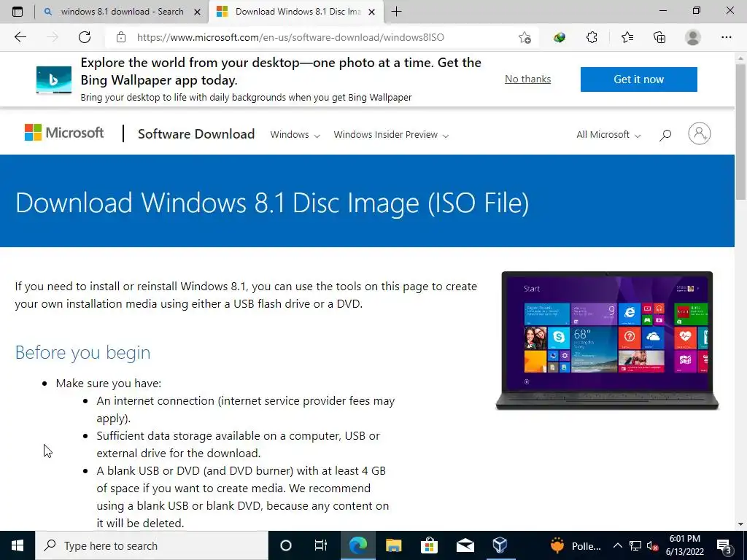The height and width of the screenshot is (560, 747).
Task: Open the Collections icon
Action: pyautogui.click(x=659, y=37)
